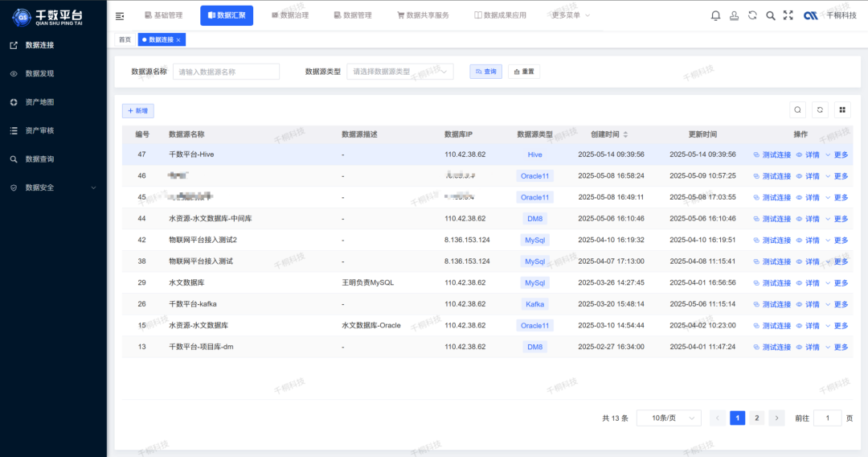Open 更多 for 千数平台-kafka
Viewport: 868px width, 457px height.
tap(837, 304)
